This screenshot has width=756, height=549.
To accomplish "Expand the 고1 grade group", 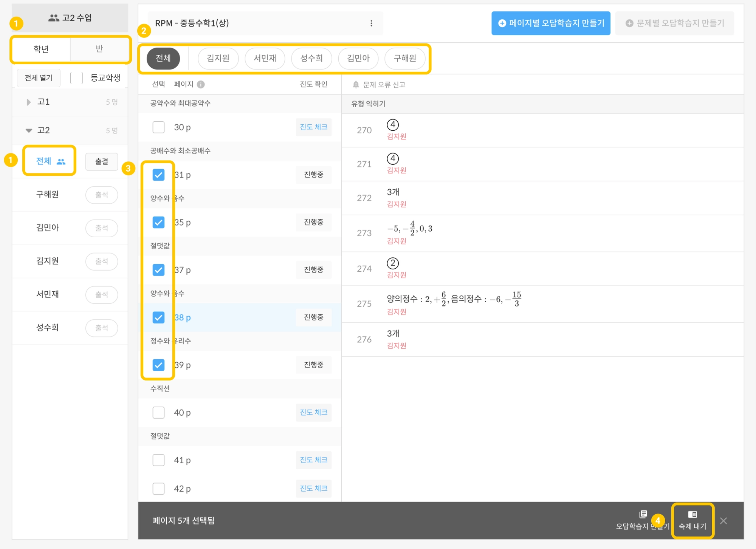I will 28,102.
